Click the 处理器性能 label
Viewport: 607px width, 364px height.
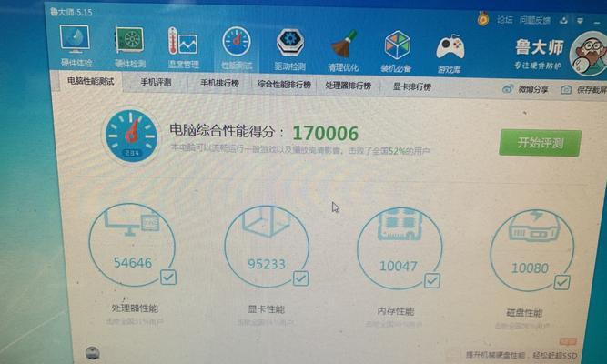pos(135,308)
